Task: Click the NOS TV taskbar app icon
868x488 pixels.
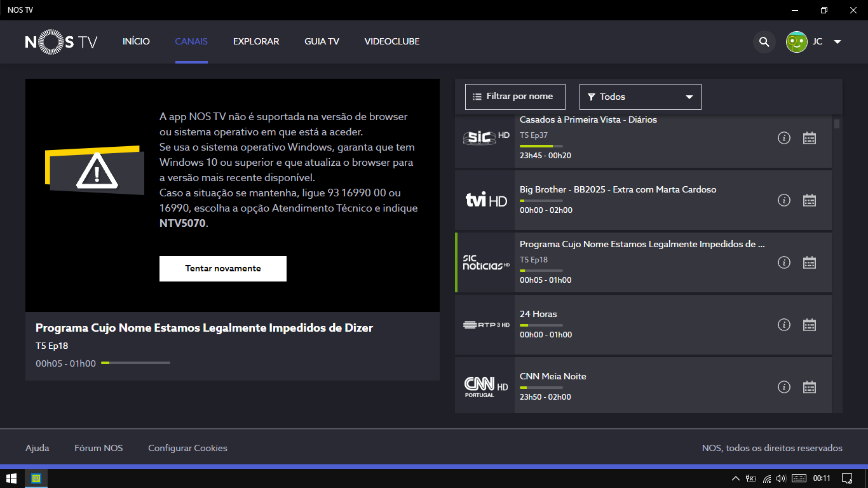Action: [36, 478]
